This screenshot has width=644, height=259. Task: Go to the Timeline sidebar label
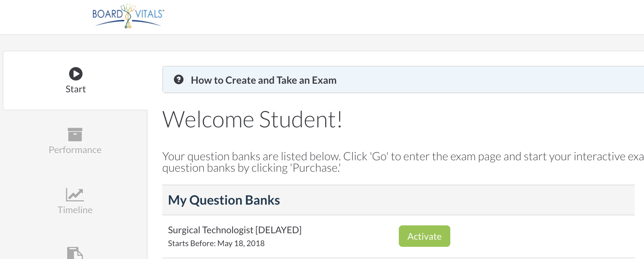point(75,210)
